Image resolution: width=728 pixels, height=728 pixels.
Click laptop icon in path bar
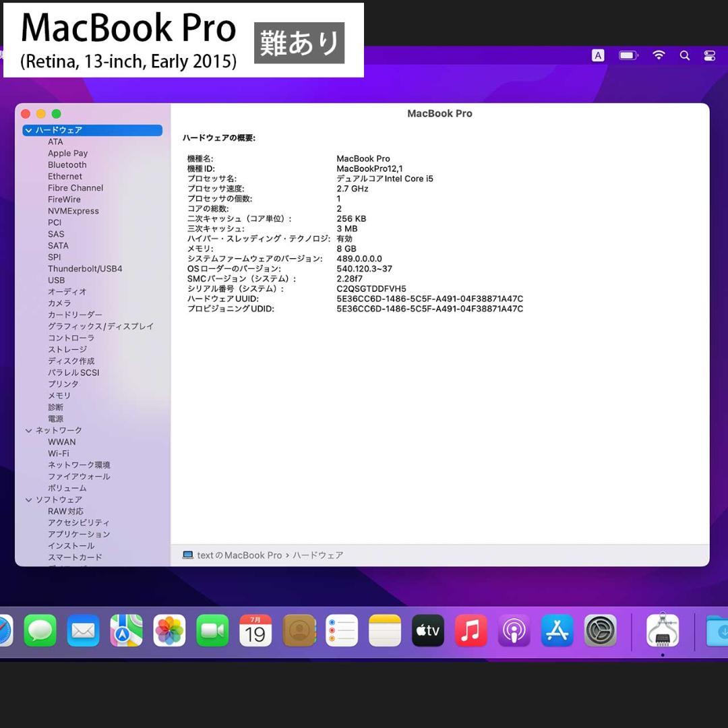[x=187, y=555]
